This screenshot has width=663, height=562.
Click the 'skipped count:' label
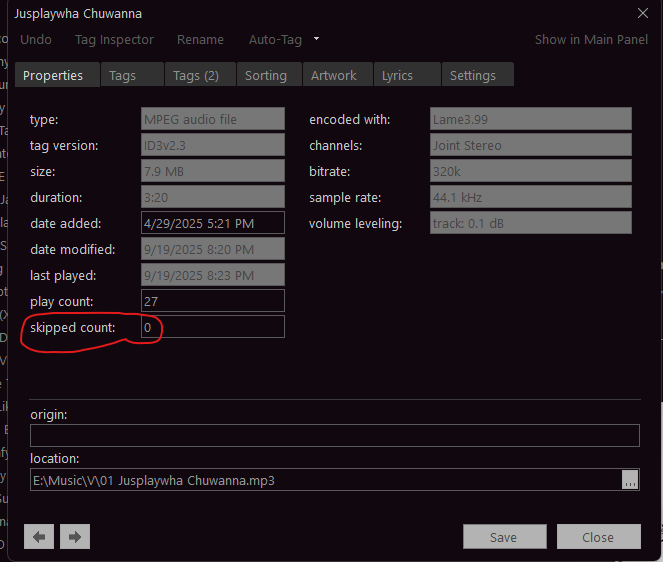[x=72, y=327]
